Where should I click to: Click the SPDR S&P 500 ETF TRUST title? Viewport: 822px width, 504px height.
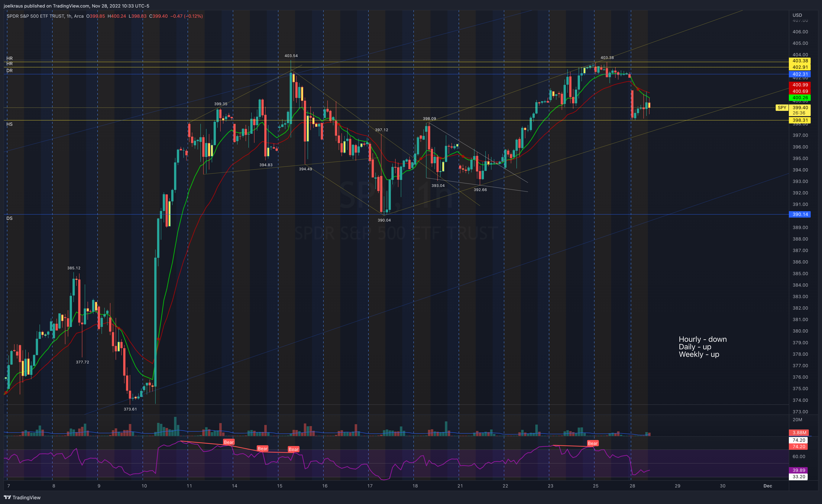pos(35,16)
